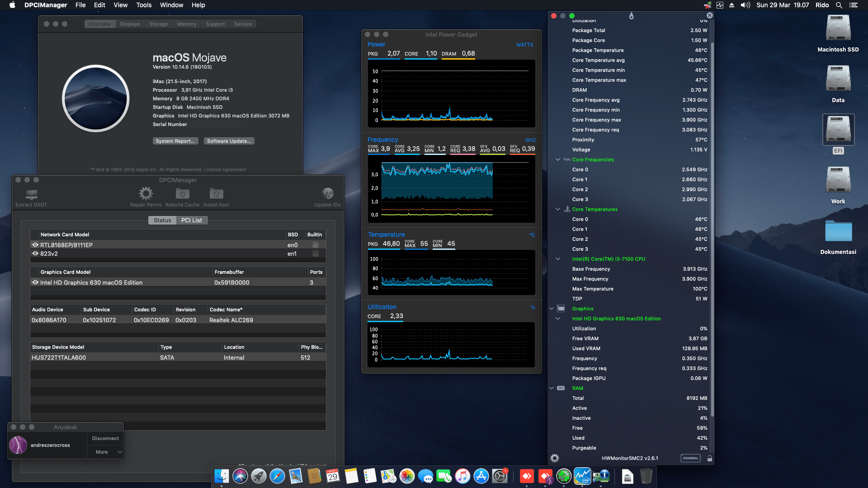Open the first AnyDesk icon in Dock
This screenshot has width=868, height=488.
click(x=527, y=476)
